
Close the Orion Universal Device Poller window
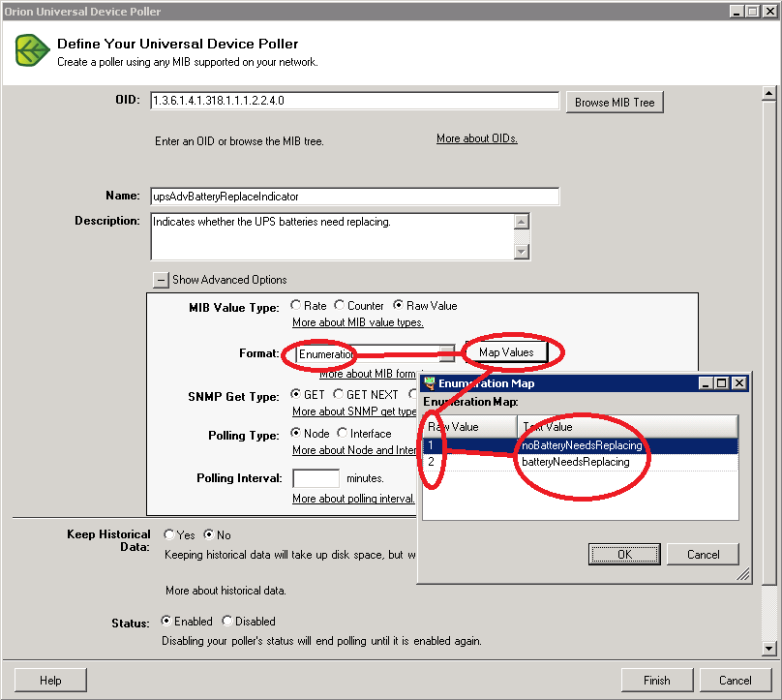tap(769, 11)
